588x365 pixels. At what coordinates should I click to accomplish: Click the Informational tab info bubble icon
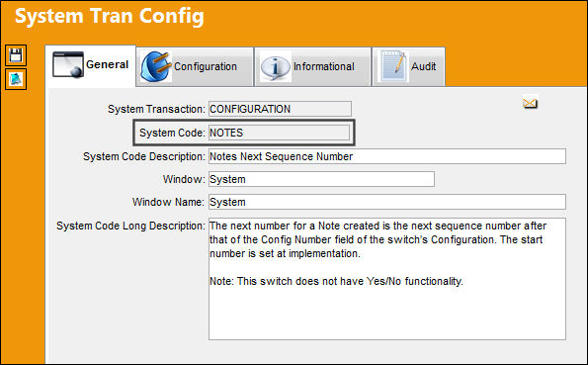click(x=276, y=67)
